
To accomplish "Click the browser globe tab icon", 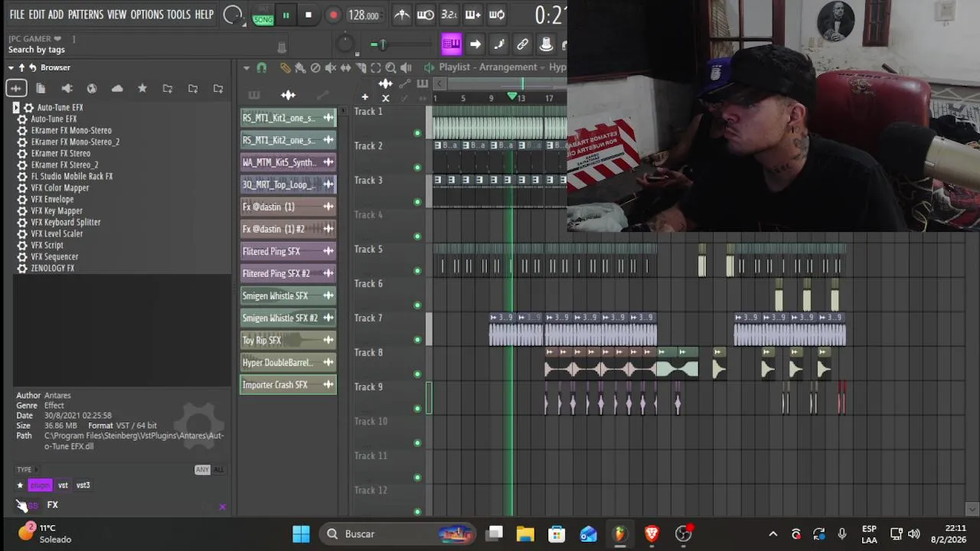I will [x=92, y=89].
